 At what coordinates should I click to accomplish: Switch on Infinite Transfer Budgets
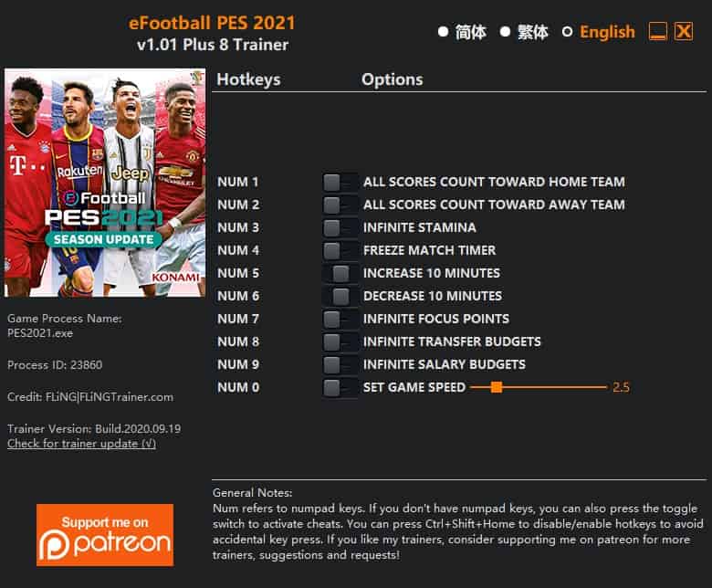(340, 341)
